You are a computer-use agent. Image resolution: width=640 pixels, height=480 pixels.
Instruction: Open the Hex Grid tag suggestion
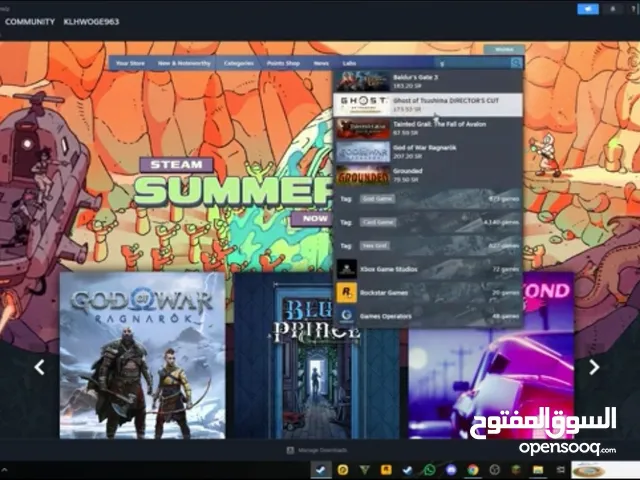tap(428, 246)
